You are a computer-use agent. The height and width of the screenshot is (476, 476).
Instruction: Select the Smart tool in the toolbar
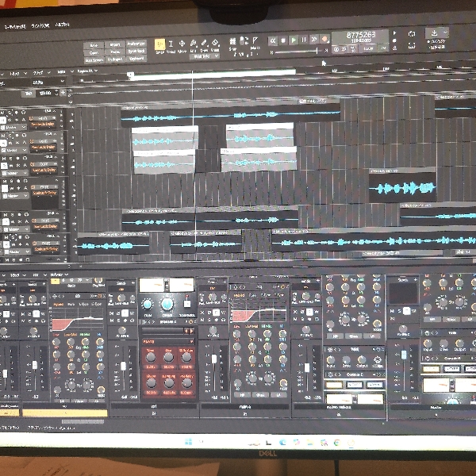[x=159, y=44]
